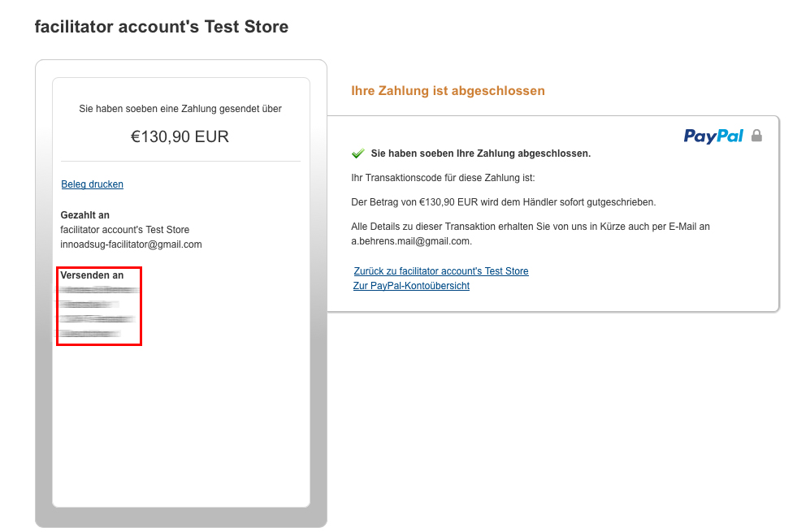
Task: Click the padlock security icon
Action: (x=756, y=136)
